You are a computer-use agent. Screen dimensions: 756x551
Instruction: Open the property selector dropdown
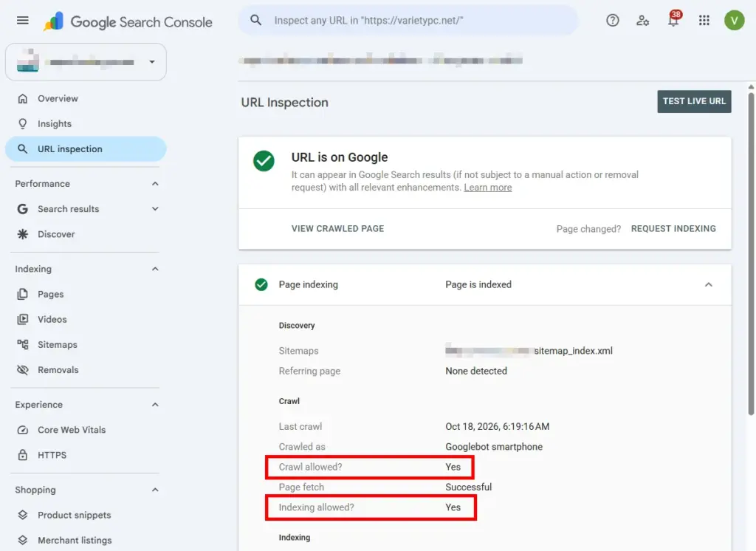click(86, 62)
